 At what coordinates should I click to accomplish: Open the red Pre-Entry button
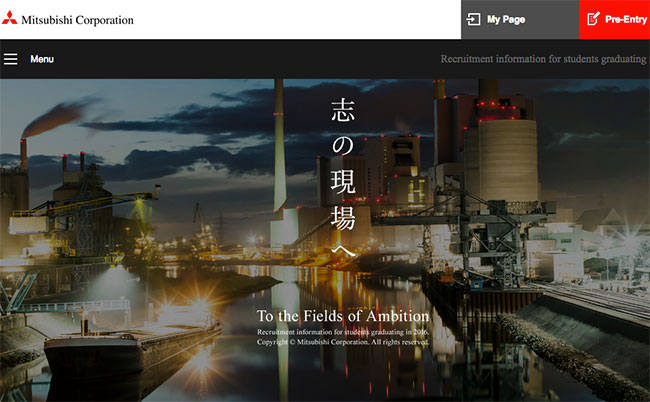pos(614,19)
